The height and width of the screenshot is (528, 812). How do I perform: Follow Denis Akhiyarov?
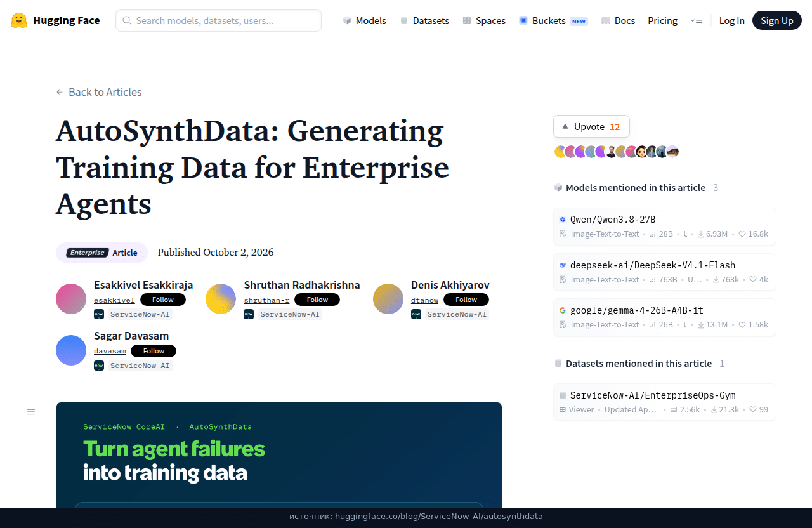point(466,300)
